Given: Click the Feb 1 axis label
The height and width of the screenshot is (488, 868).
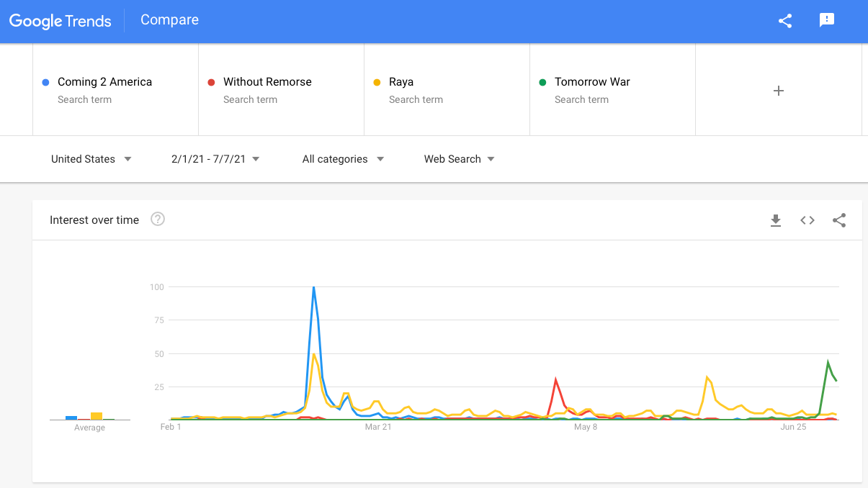Looking at the screenshot, I should pos(171,427).
